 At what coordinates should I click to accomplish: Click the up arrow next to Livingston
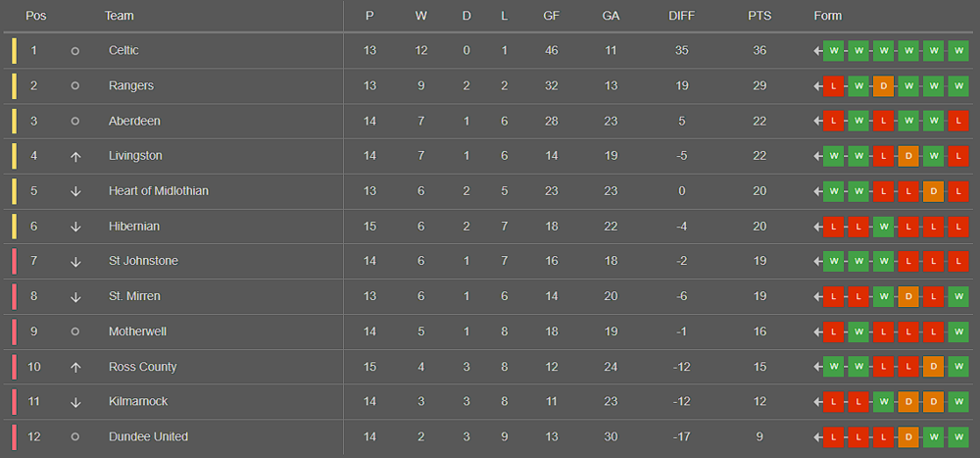tap(75, 156)
